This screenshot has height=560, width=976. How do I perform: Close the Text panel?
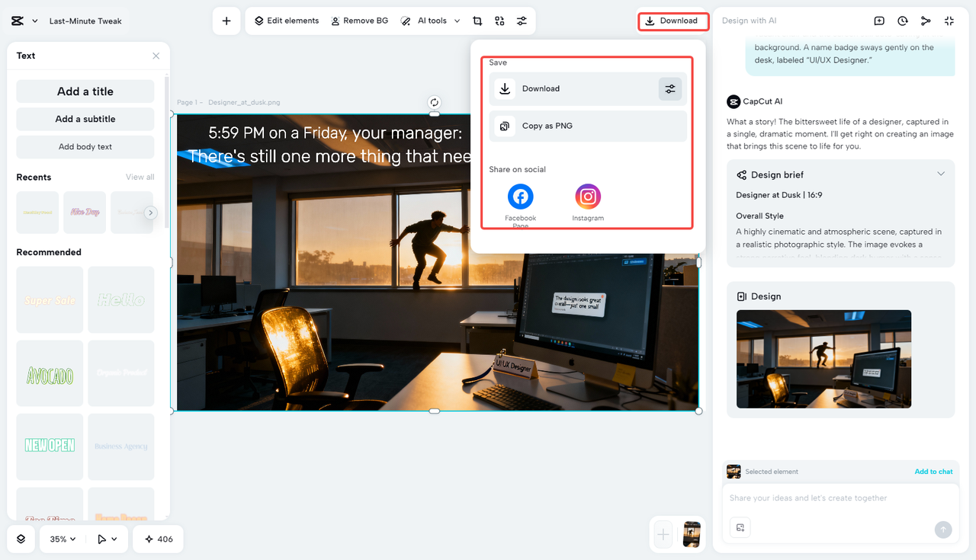[x=156, y=56]
